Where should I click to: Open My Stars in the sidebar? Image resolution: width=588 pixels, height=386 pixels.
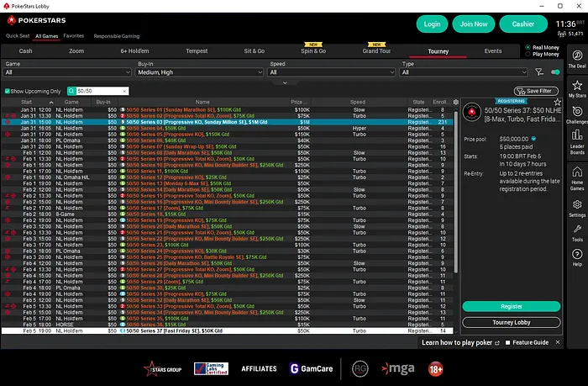coord(577,89)
